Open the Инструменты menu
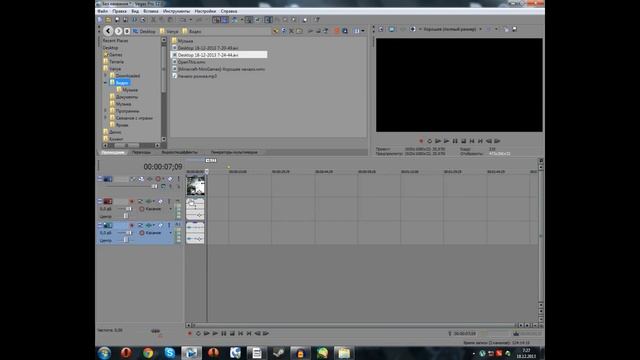 pyautogui.click(x=176, y=11)
